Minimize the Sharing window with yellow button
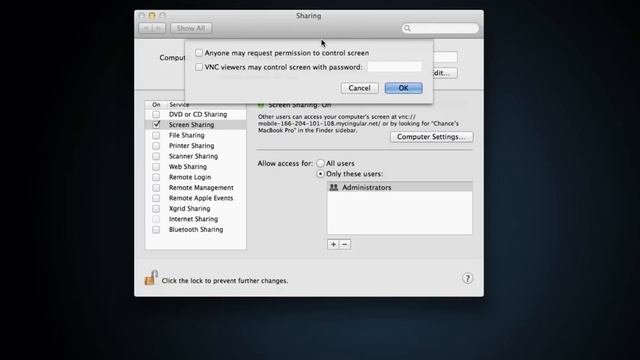 [x=152, y=16]
